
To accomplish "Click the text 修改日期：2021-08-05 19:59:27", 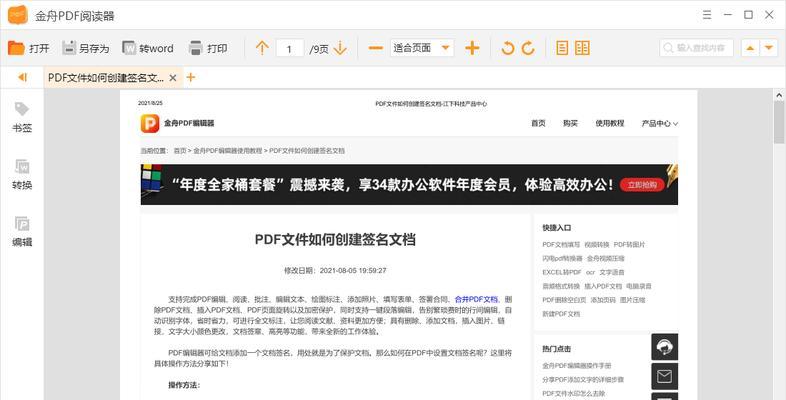I will [335, 270].
